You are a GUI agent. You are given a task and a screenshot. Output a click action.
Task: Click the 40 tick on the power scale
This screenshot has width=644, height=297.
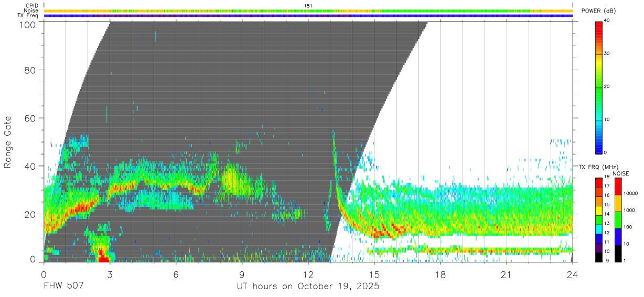pos(607,21)
